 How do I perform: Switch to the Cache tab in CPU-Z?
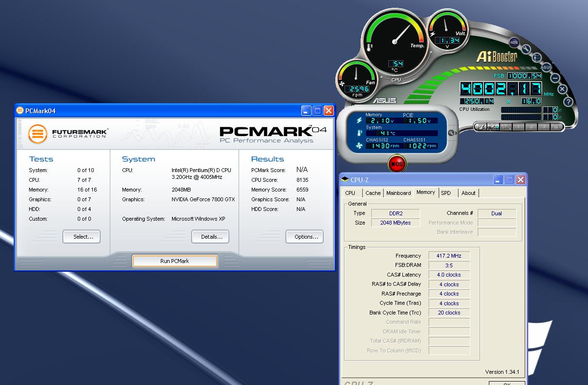[373, 193]
